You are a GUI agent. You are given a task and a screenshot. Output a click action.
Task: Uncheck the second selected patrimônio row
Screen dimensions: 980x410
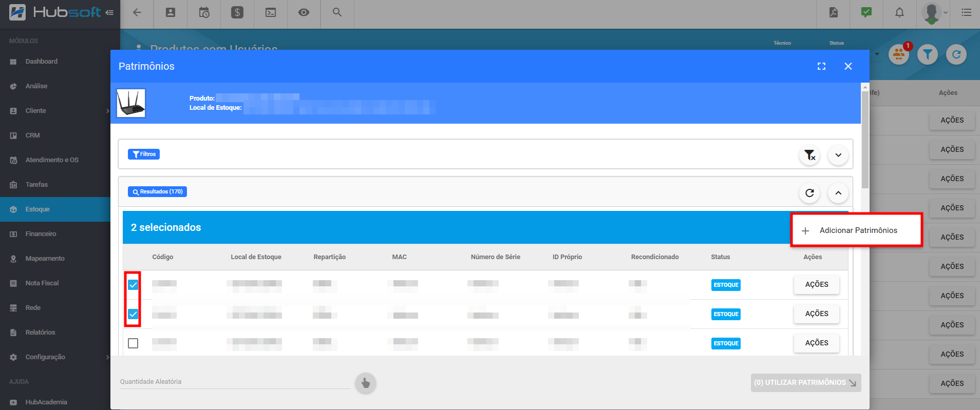click(x=133, y=314)
